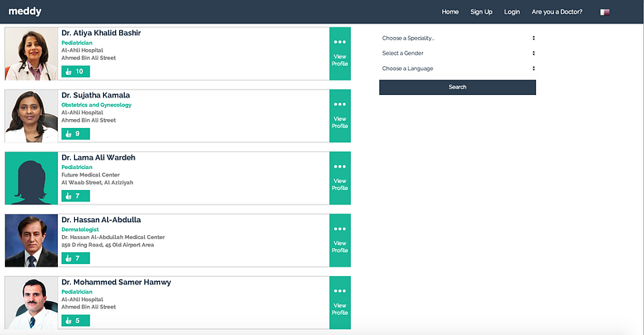Click thumbs-up 7 on Dr. Hassan Al-Abdulla
644x335 pixels.
tap(76, 258)
